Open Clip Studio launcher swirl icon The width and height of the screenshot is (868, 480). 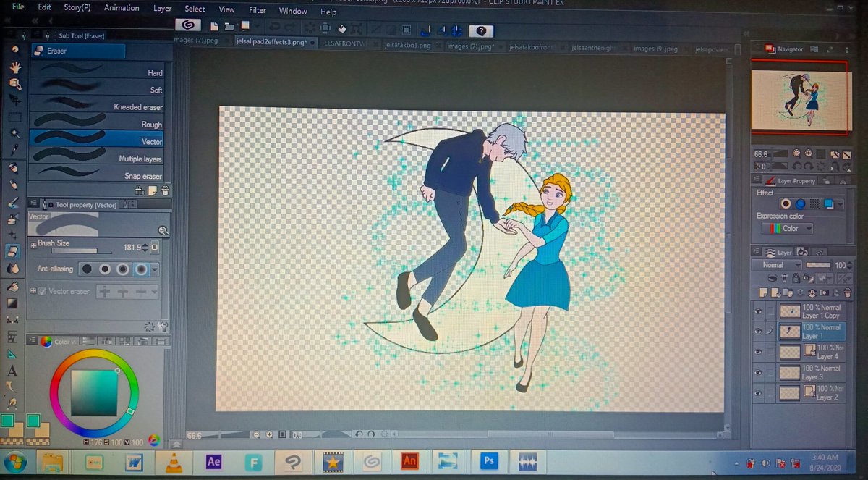pyautogui.click(x=188, y=25)
